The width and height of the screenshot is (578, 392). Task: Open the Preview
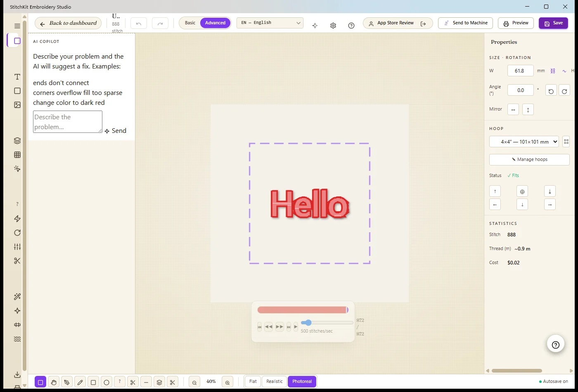pyautogui.click(x=516, y=23)
